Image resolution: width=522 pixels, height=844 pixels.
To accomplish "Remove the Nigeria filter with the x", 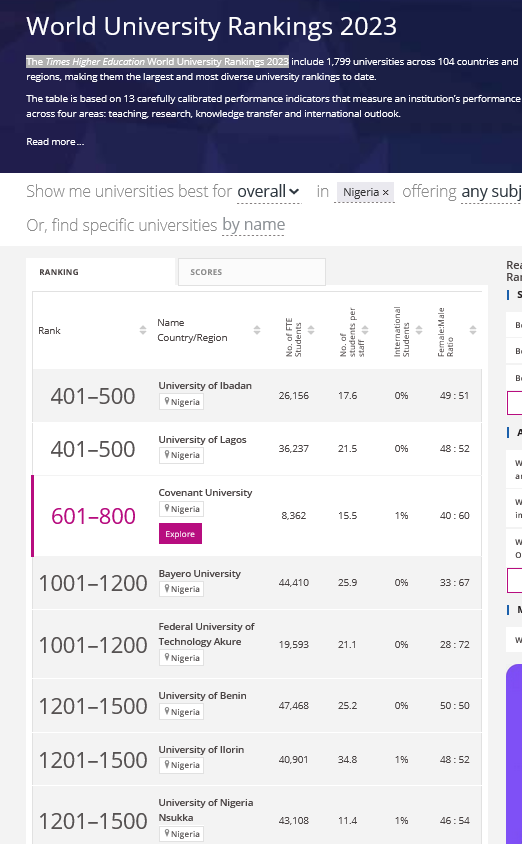I will [385, 192].
